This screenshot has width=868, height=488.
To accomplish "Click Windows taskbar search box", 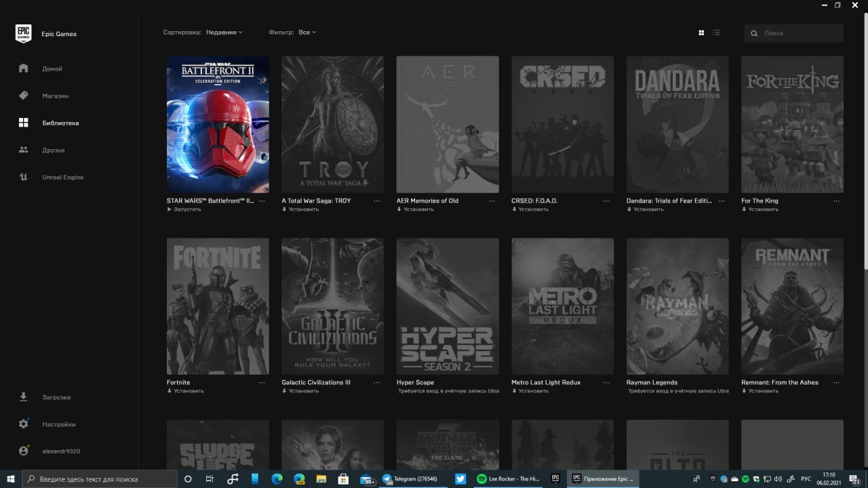I will [x=100, y=479].
